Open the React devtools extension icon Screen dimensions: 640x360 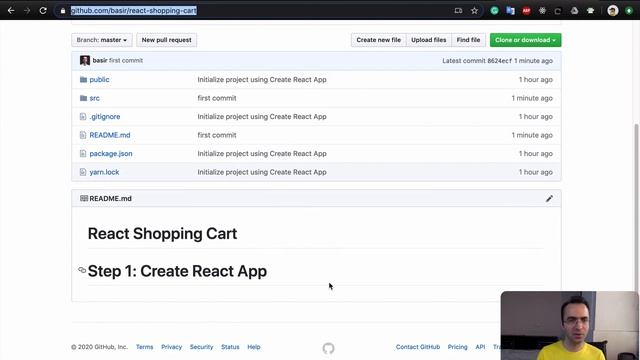(542, 11)
